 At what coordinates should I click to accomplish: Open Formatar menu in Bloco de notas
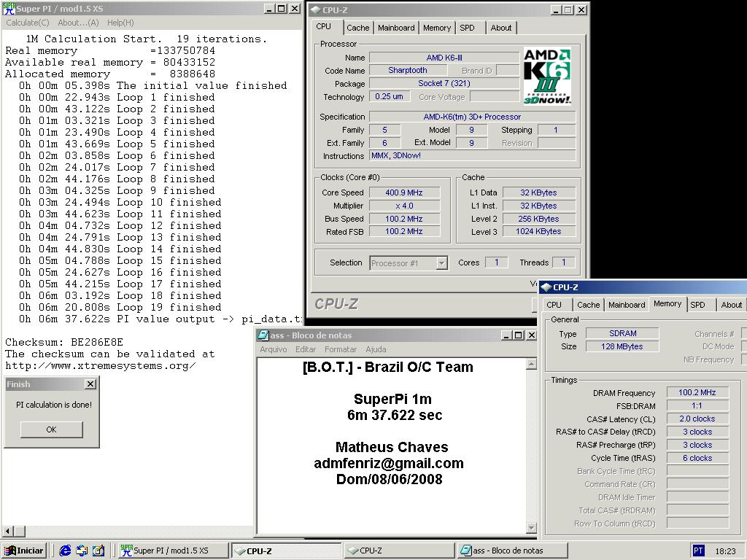pos(341,349)
